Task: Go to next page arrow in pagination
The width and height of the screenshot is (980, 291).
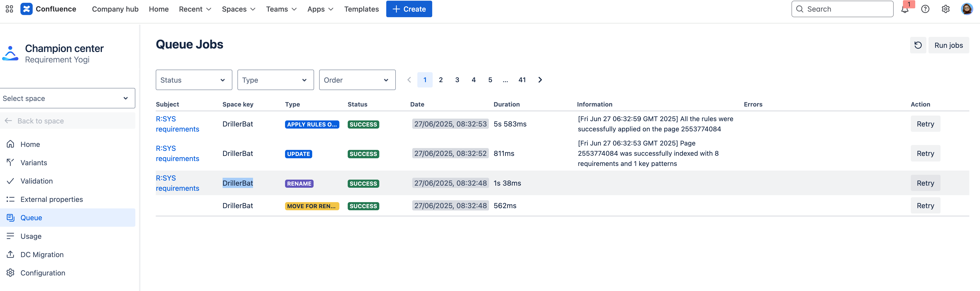Action: point(540,80)
